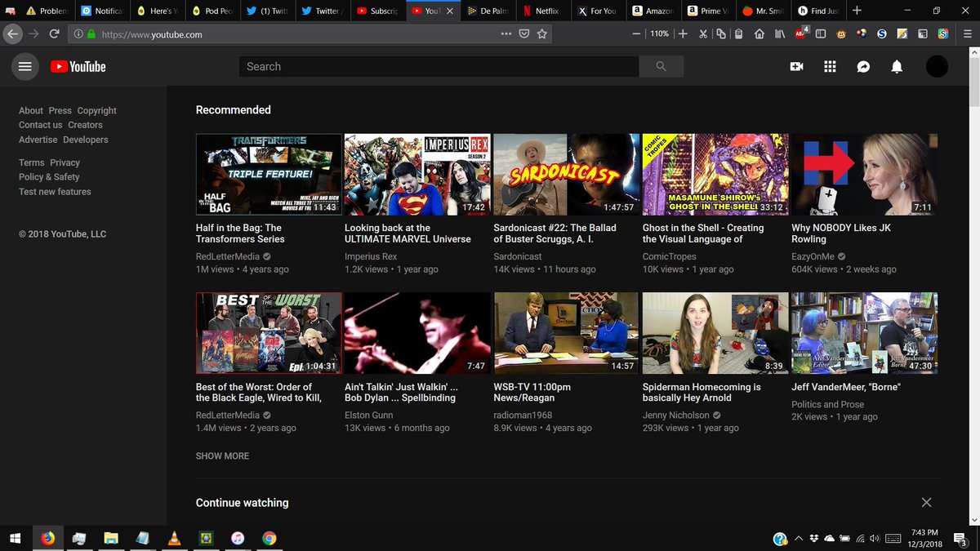
Task: Open the Copyright footer link
Action: click(x=97, y=110)
